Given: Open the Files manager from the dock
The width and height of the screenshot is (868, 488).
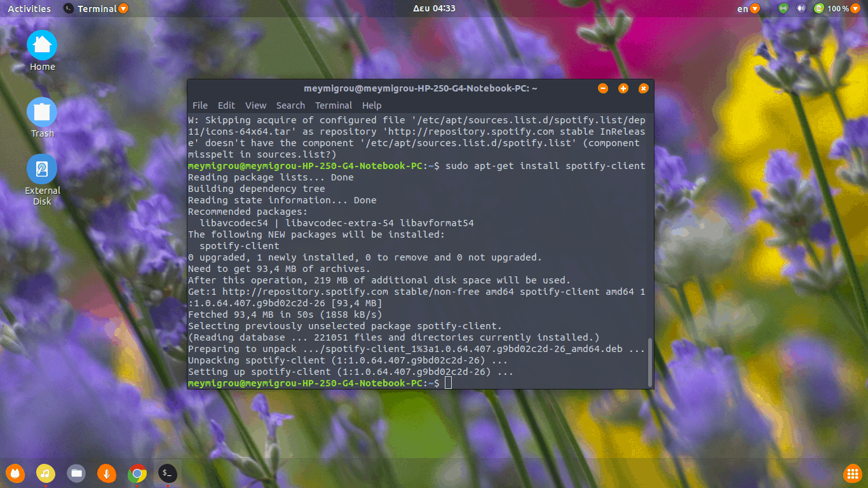Looking at the screenshot, I should point(76,473).
